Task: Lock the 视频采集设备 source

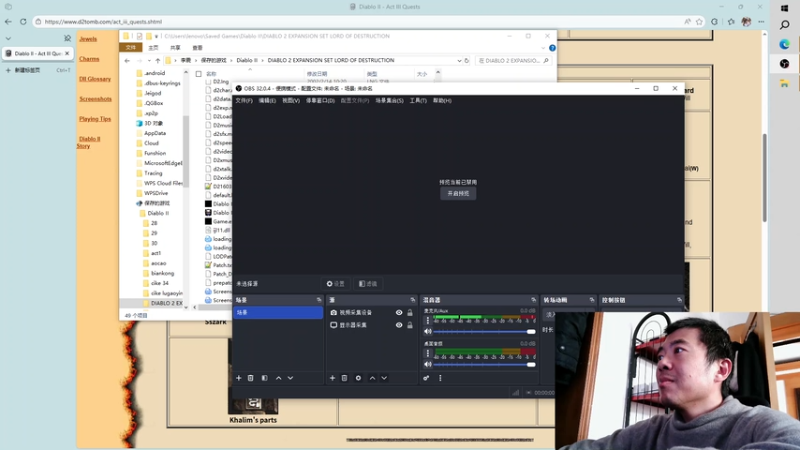Action: point(410,312)
